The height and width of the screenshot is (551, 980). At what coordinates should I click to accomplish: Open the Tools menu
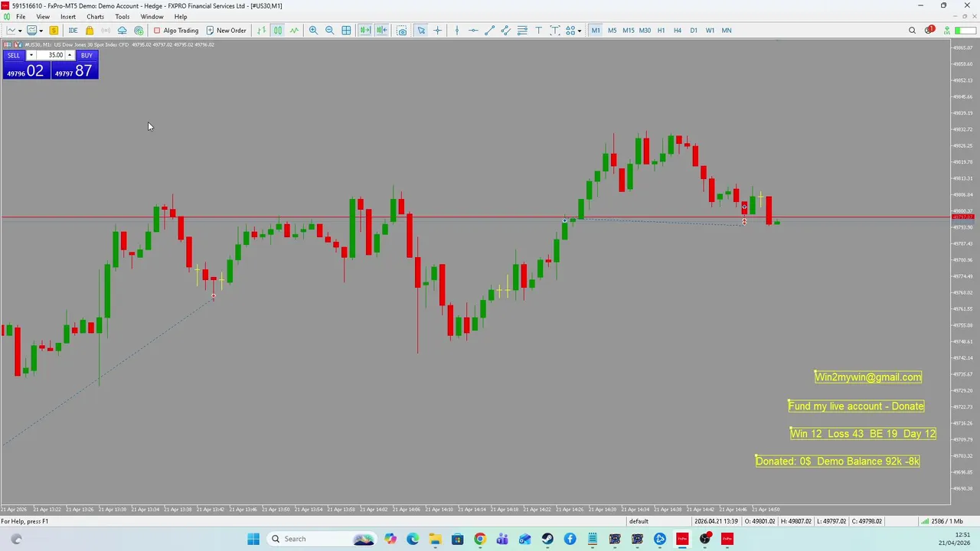(122, 17)
